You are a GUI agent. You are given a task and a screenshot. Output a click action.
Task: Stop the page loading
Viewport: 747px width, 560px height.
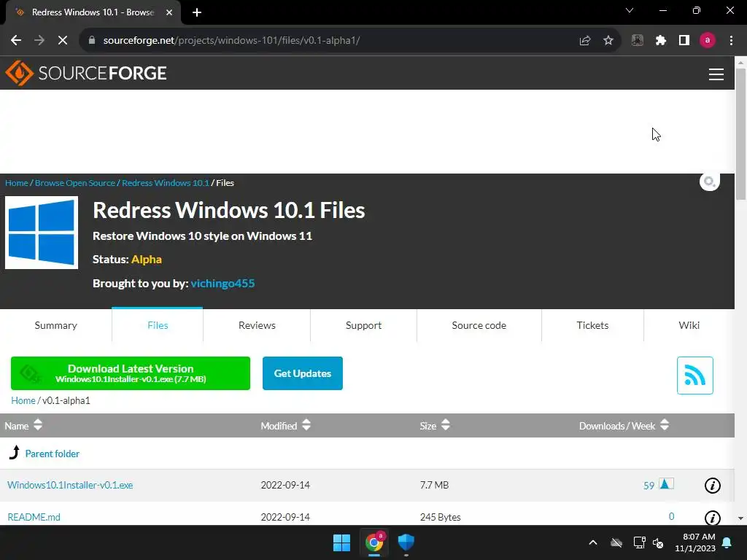click(x=63, y=41)
